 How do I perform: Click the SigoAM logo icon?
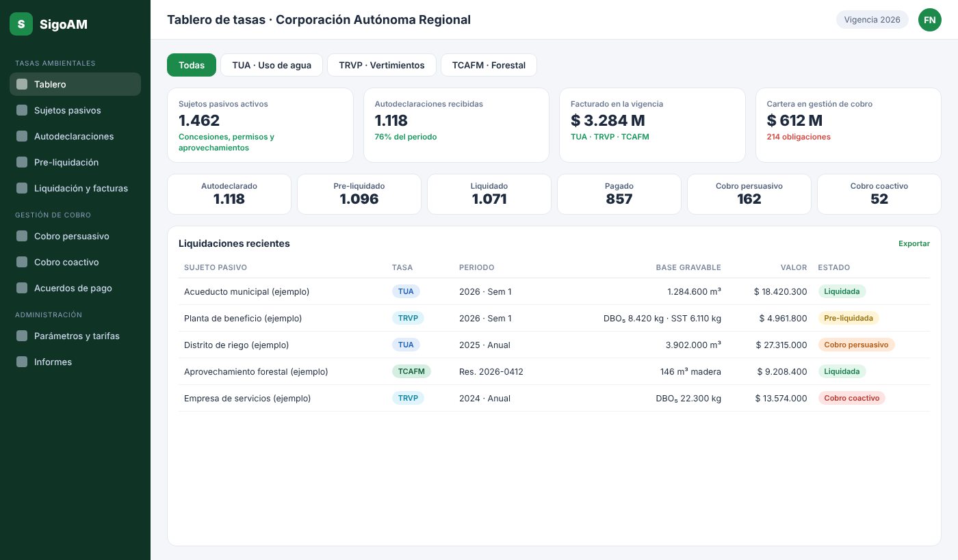tap(21, 24)
